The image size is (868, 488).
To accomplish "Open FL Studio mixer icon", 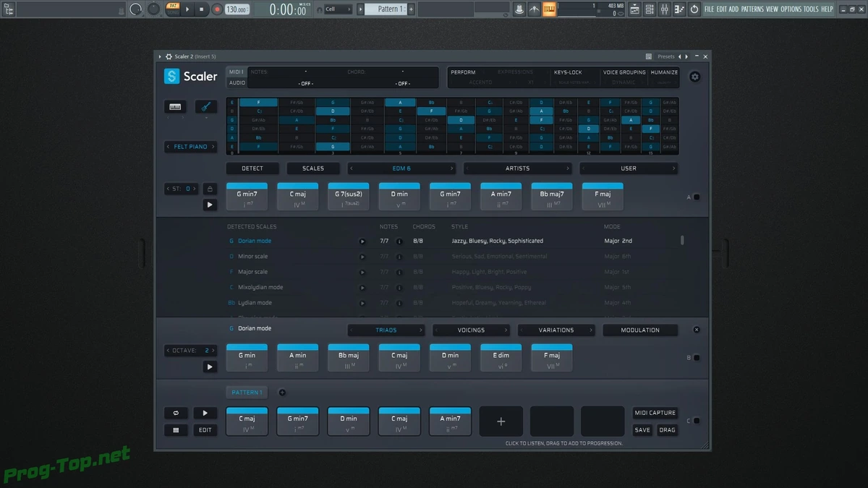I will coord(665,9).
